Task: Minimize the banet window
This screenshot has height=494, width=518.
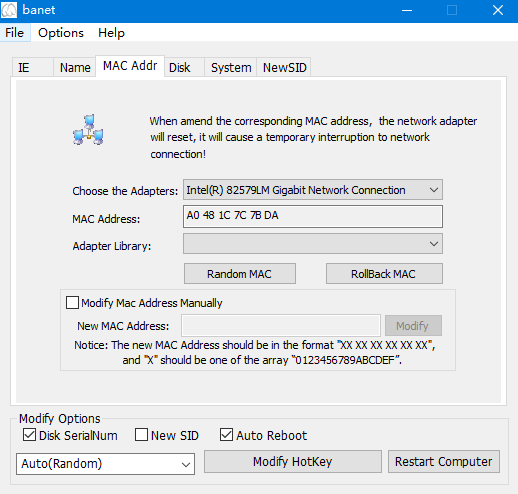Action: click(x=407, y=10)
